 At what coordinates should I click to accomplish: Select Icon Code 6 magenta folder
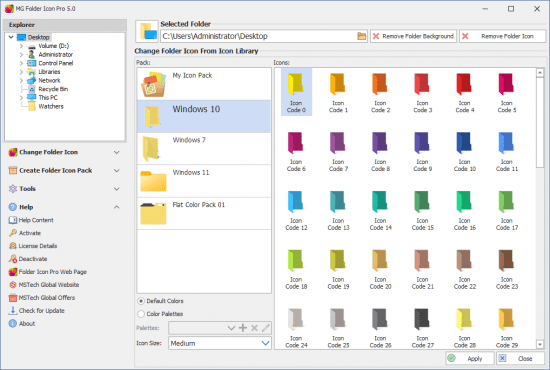tap(296, 151)
